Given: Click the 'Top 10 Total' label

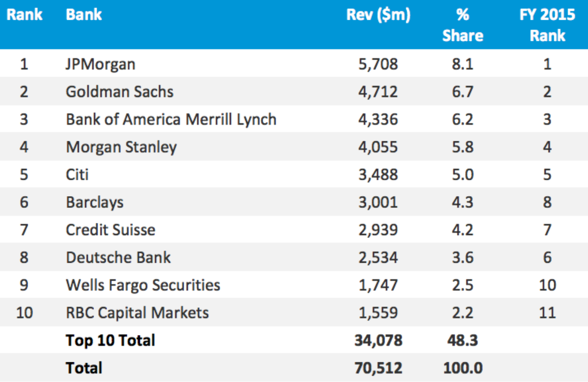Looking at the screenshot, I should tap(110, 340).
